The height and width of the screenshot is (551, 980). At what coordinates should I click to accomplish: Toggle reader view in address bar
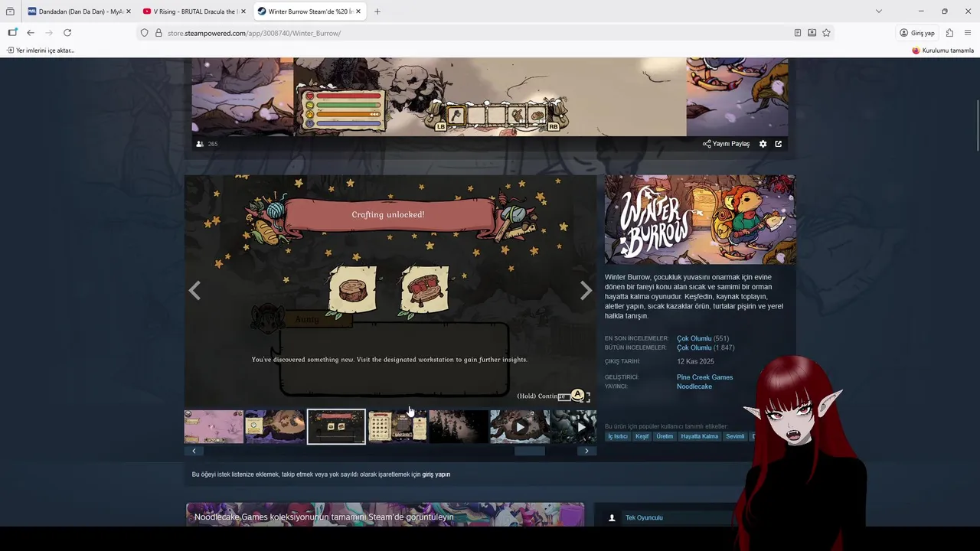coord(798,33)
